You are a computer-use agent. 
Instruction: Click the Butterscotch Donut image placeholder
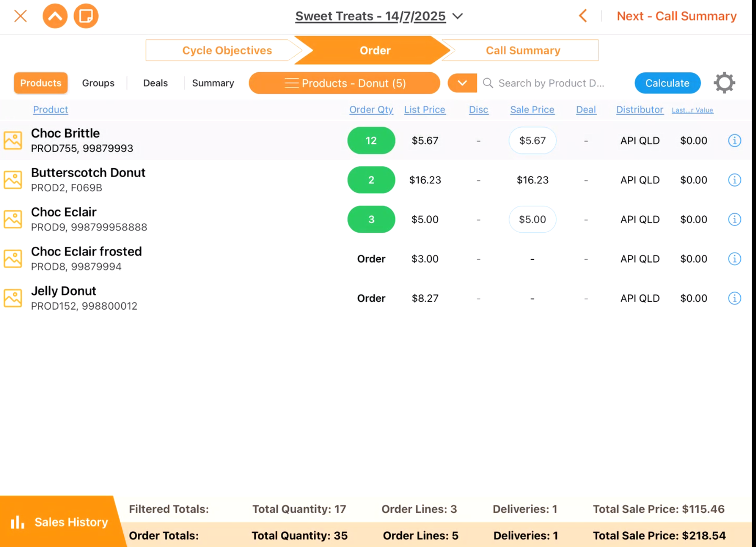click(13, 180)
